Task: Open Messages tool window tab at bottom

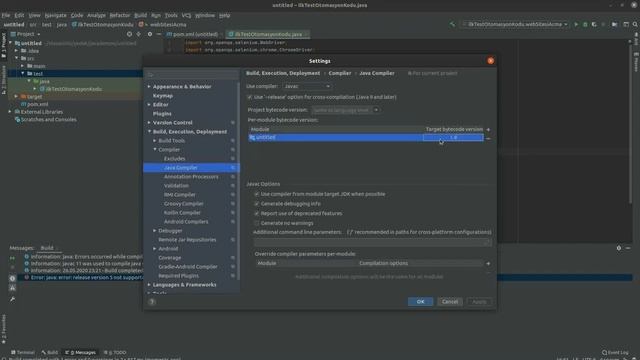Action: pyautogui.click(x=81, y=352)
